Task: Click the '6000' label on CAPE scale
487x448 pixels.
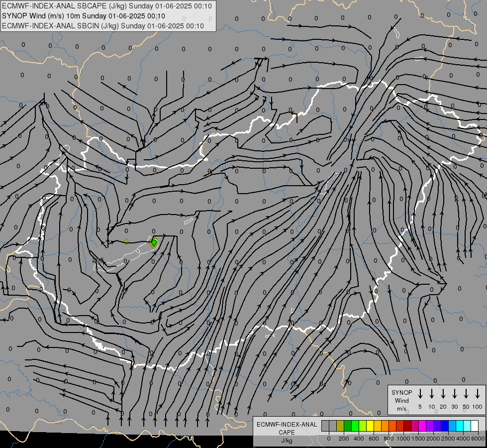Action: point(478,439)
